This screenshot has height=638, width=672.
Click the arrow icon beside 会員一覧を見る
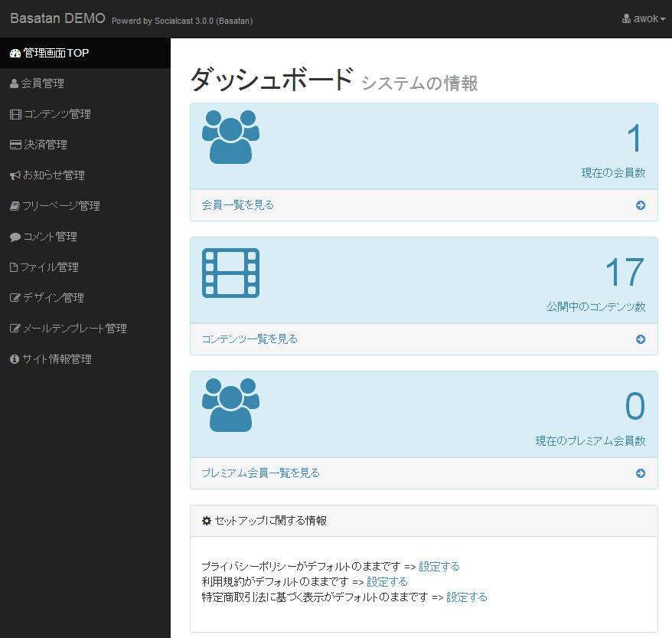(641, 205)
